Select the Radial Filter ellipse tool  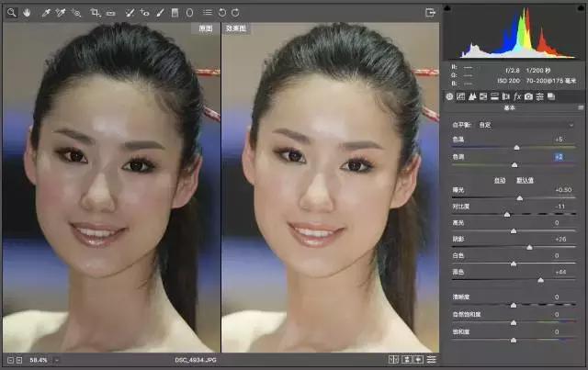pos(190,13)
